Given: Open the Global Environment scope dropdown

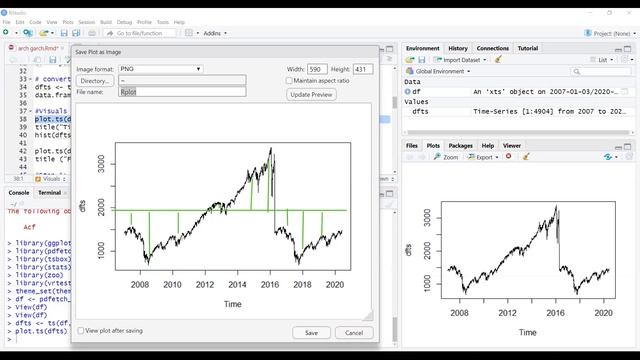Looking at the screenshot, I should (443, 71).
